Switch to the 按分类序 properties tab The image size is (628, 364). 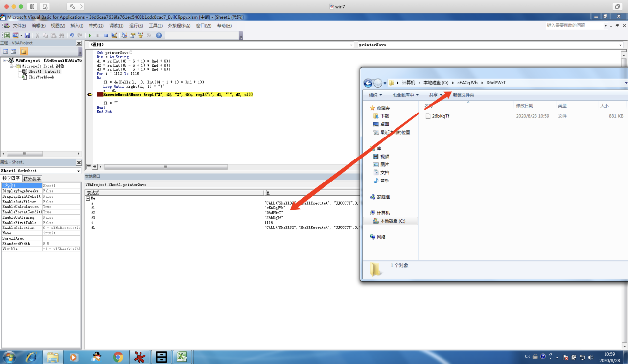click(x=32, y=179)
